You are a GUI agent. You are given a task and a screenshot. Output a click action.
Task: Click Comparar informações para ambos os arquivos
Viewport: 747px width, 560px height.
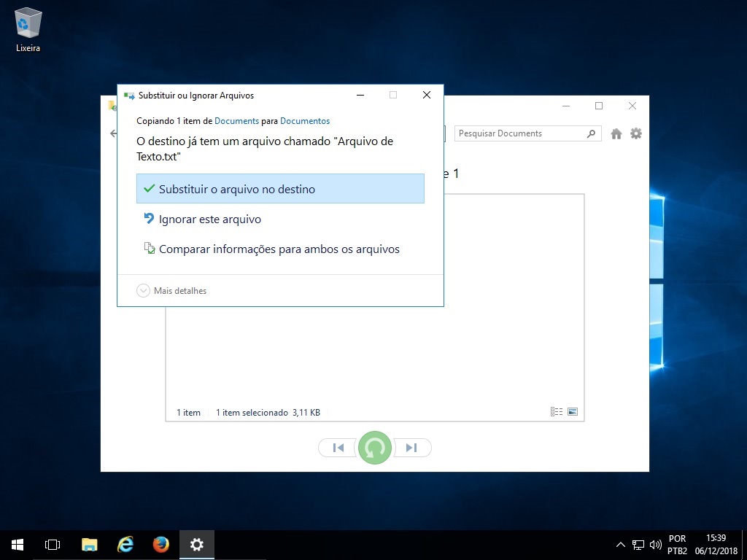pos(279,249)
